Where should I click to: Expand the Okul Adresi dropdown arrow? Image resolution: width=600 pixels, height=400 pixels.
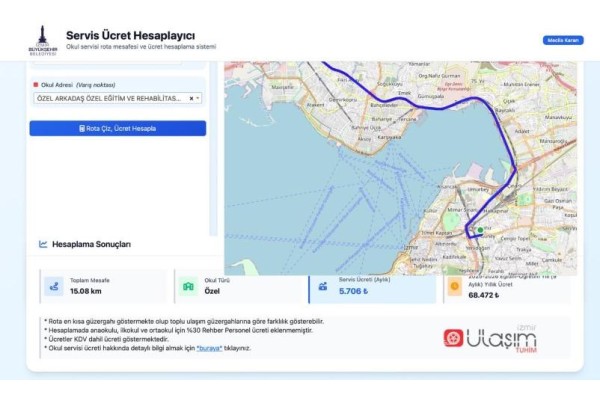[198, 98]
